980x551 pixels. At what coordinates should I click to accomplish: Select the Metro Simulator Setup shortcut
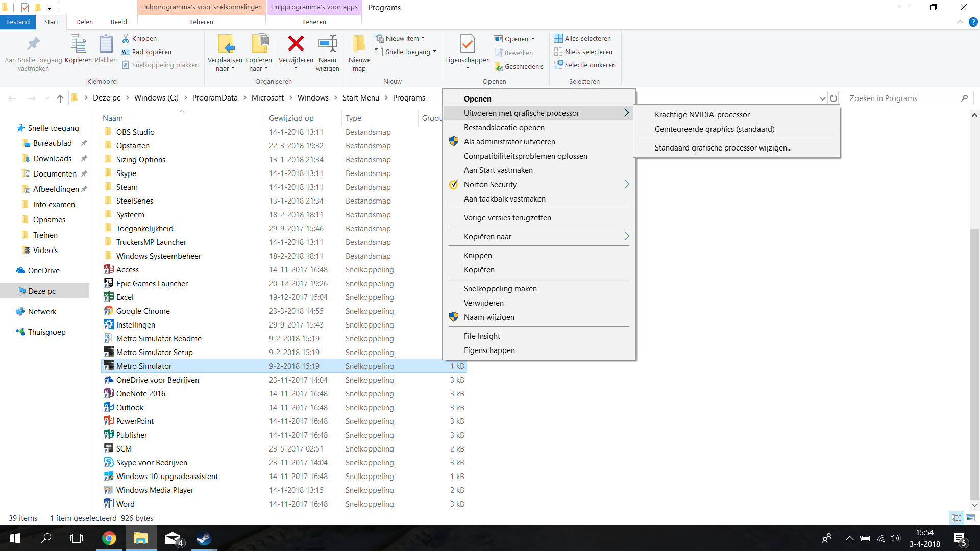click(x=154, y=352)
